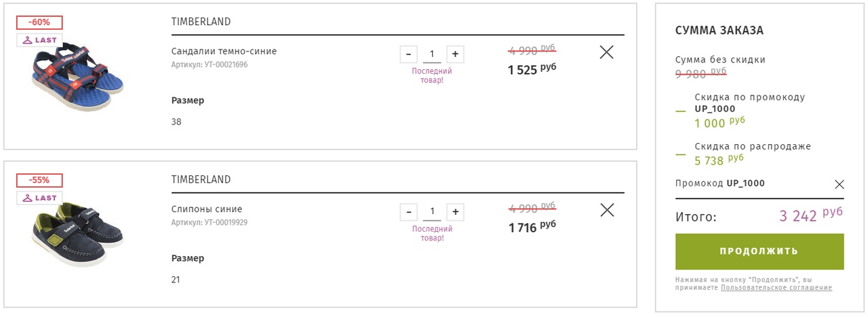Click the ПРОДОЛЖИТЬ button
The width and height of the screenshot is (868, 317).
coord(759,251)
